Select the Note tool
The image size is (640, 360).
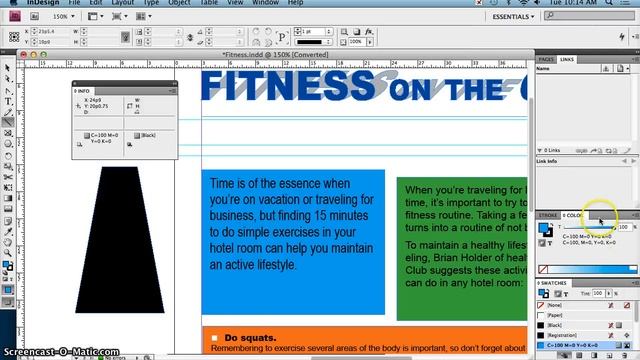click(x=8, y=221)
